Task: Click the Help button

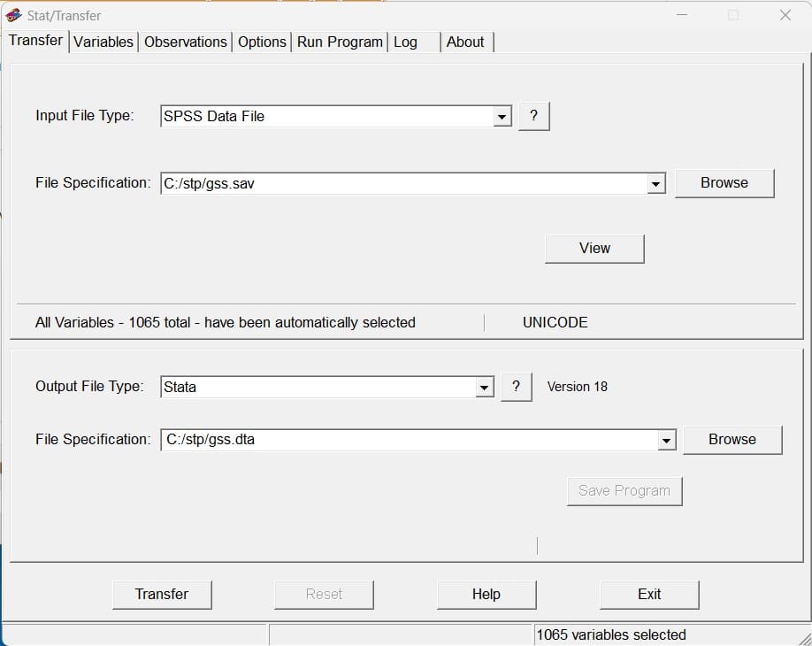Action: click(486, 595)
